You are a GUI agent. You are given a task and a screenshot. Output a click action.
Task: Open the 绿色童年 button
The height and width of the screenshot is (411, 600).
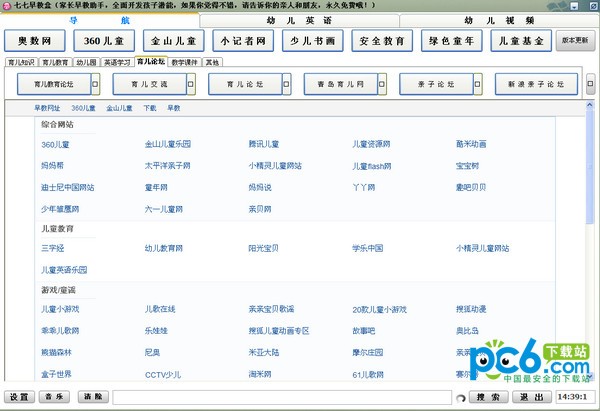(452, 41)
